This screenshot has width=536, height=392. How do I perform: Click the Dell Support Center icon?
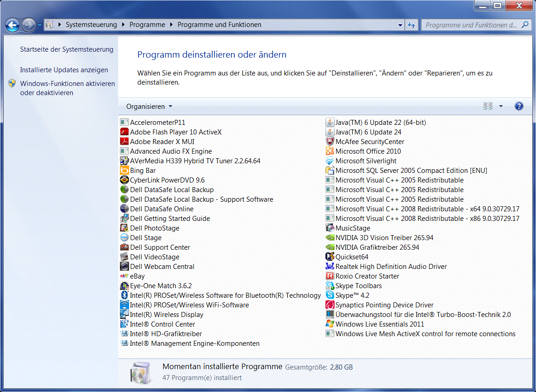125,247
